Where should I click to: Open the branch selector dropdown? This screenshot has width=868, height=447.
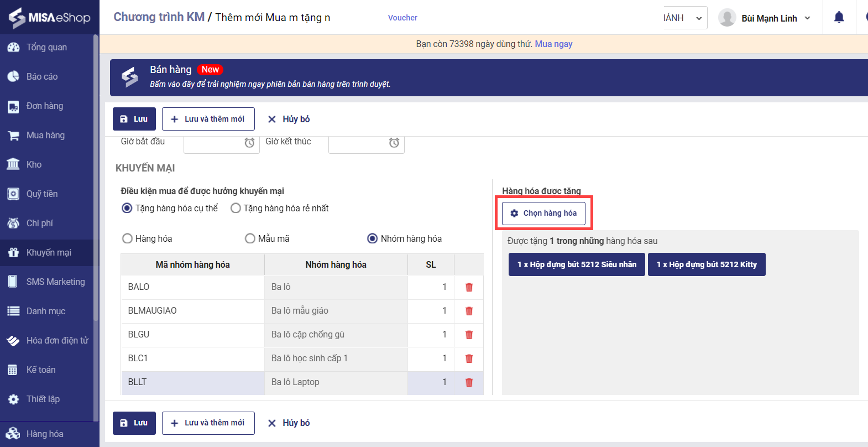(685, 18)
